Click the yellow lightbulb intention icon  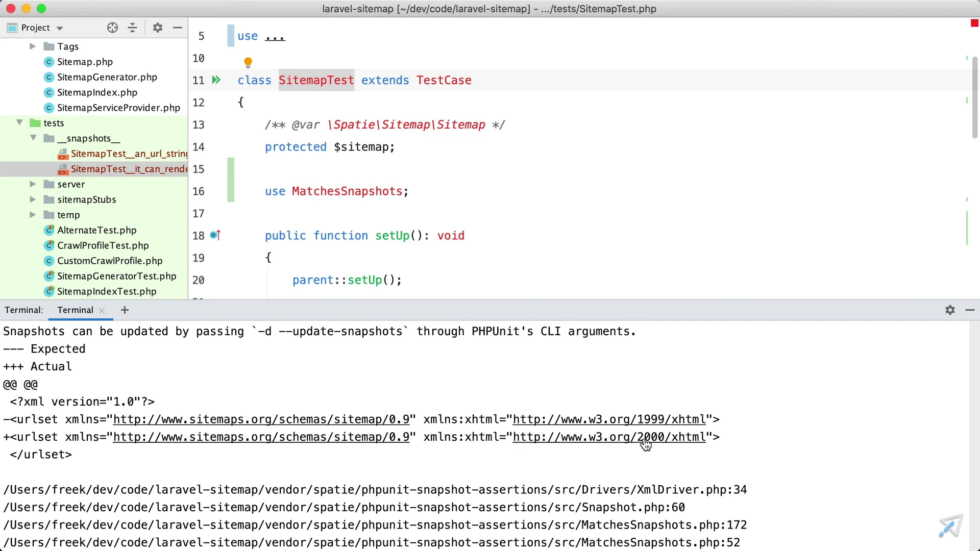248,62
